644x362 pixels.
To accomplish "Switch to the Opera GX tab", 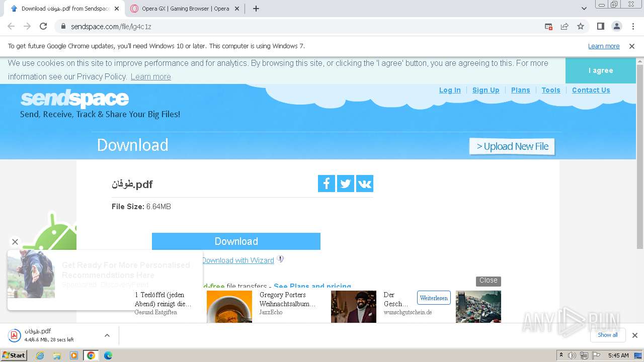I will click(185, 9).
